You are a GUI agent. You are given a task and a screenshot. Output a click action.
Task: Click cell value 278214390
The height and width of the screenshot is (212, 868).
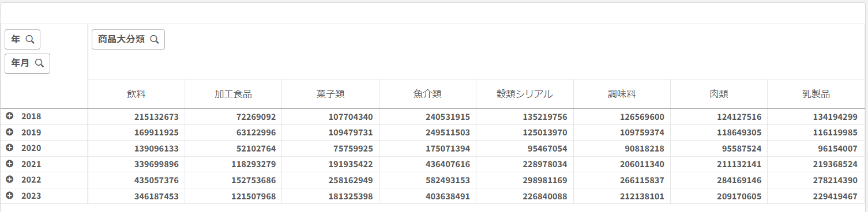tap(836, 180)
